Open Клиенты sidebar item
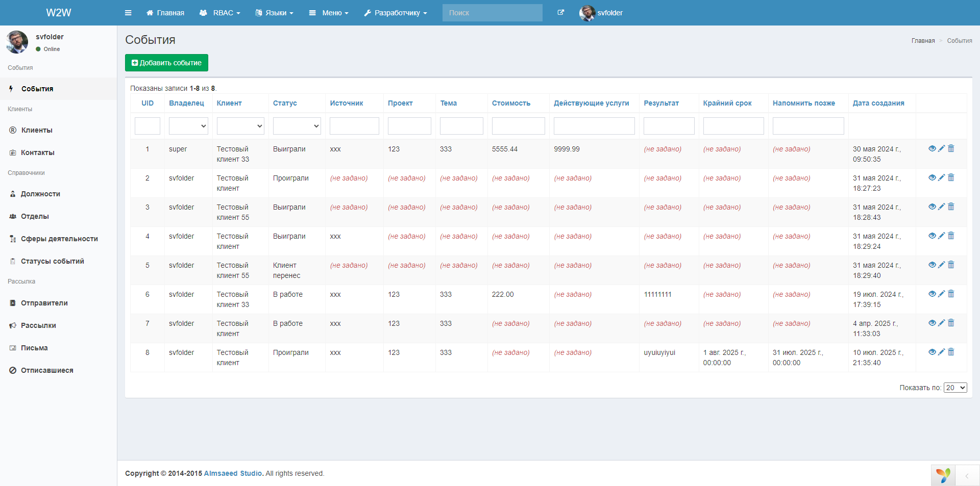This screenshot has height=486, width=980. (x=58, y=130)
